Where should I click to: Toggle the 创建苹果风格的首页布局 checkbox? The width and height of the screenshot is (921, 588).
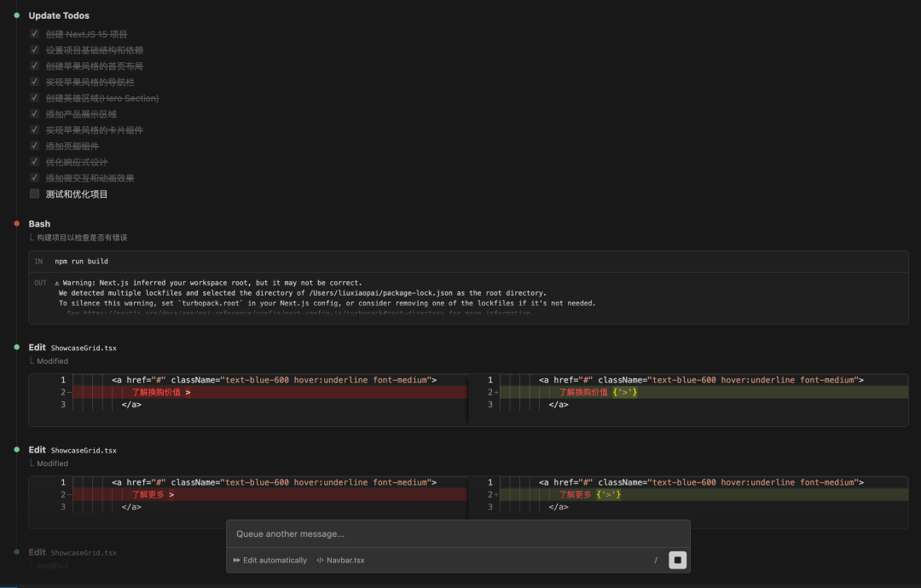35,66
